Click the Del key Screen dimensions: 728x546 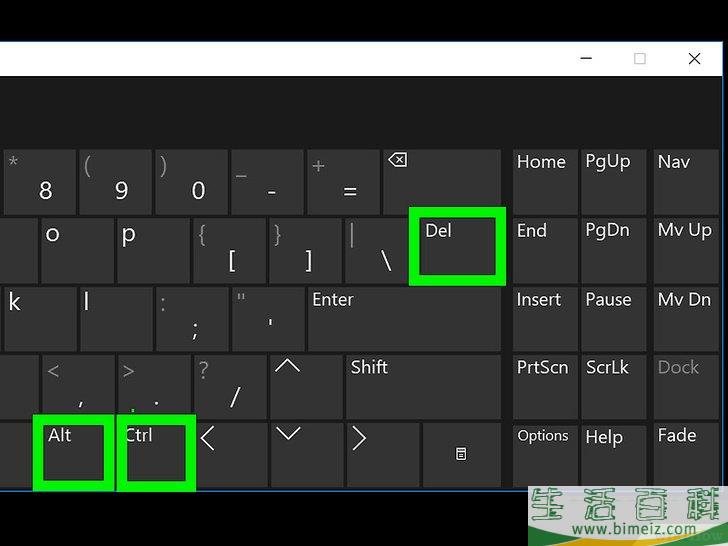coord(457,247)
